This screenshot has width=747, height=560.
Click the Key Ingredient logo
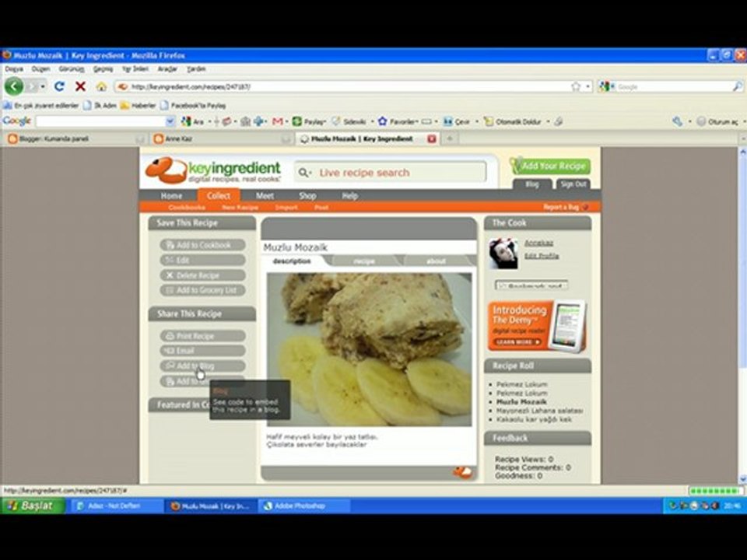tap(213, 170)
